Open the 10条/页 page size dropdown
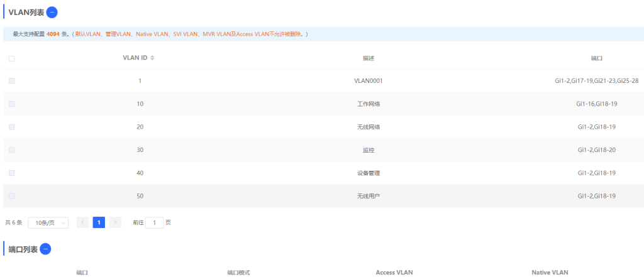 48,222
